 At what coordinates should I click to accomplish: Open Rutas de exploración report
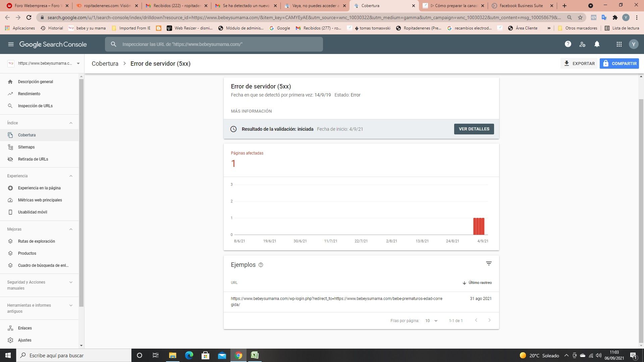click(x=39, y=241)
